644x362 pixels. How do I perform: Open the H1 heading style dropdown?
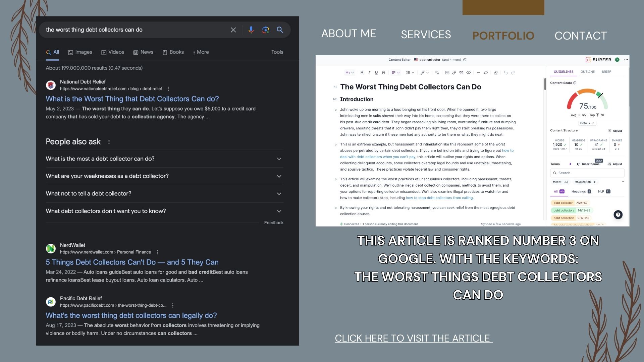click(x=350, y=73)
